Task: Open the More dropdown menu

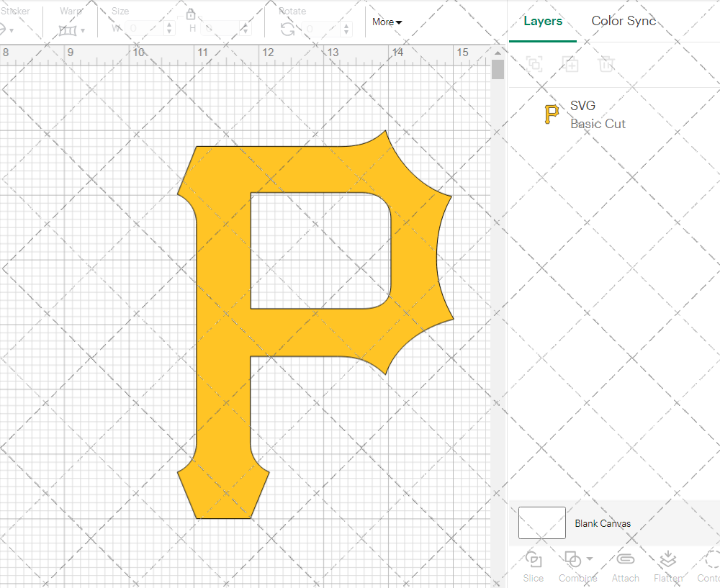Action: tap(387, 22)
